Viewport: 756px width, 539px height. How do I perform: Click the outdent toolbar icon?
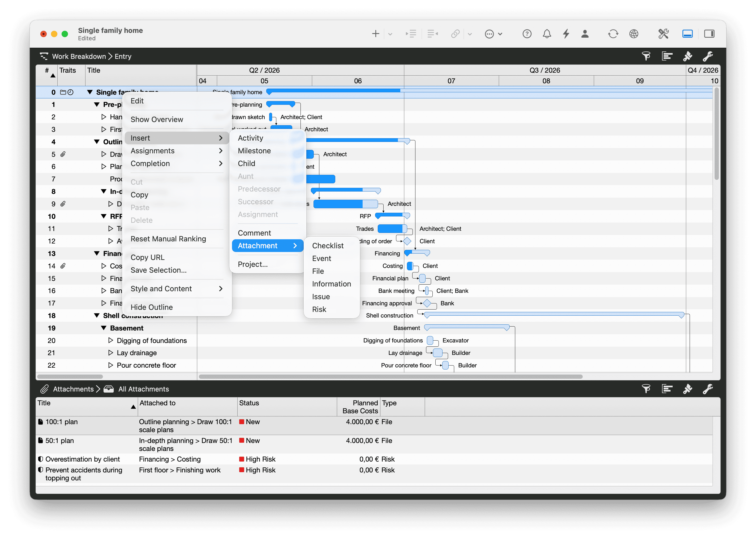[x=432, y=34]
